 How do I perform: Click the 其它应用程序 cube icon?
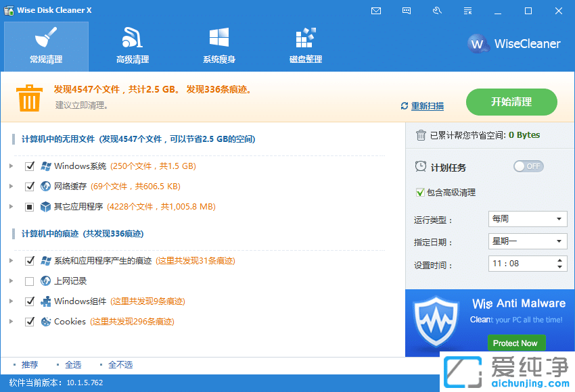point(45,207)
